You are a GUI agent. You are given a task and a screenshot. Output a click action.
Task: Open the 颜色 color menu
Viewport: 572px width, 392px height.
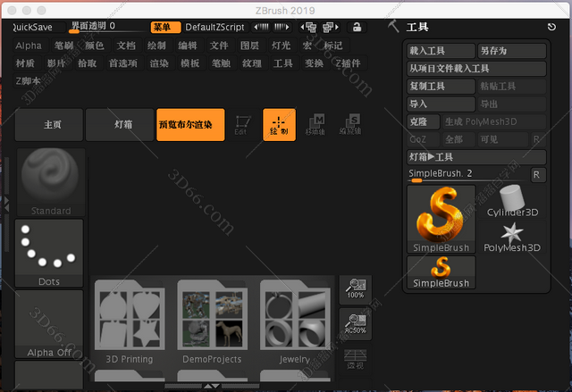[95, 46]
